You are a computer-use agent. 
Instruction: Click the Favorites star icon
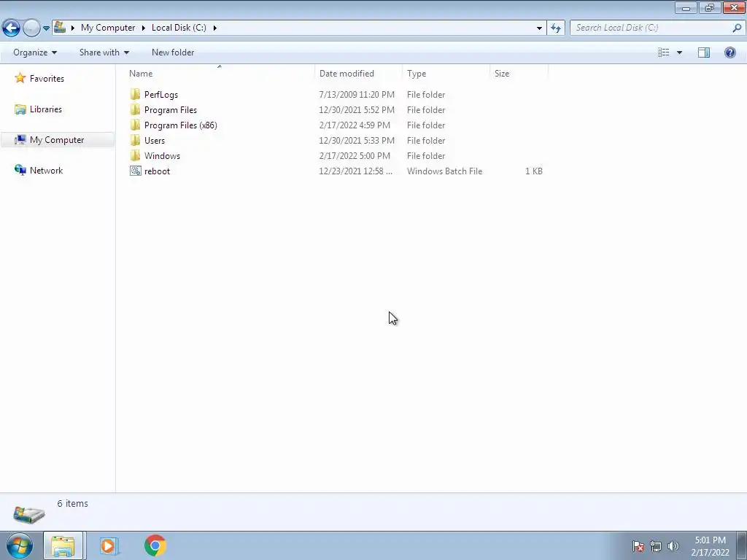pyautogui.click(x=20, y=77)
